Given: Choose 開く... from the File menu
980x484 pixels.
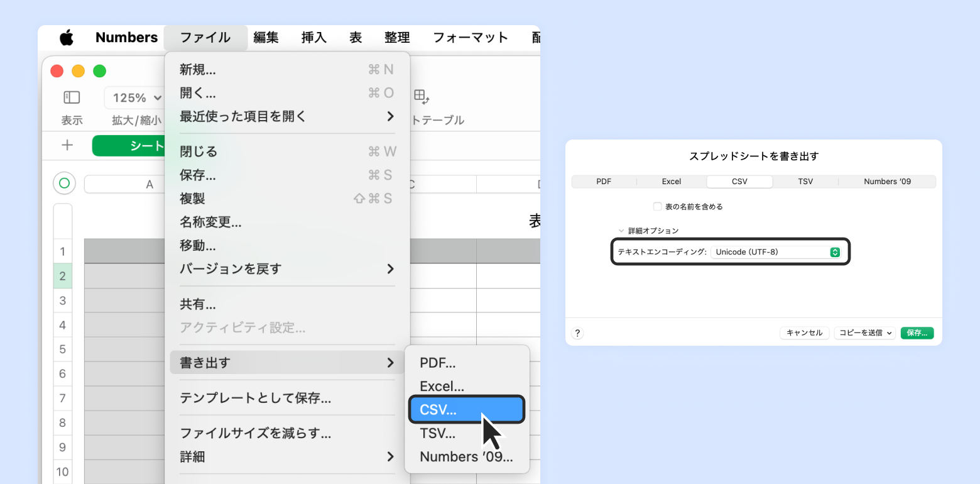Looking at the screenshot, I should 287,93.
